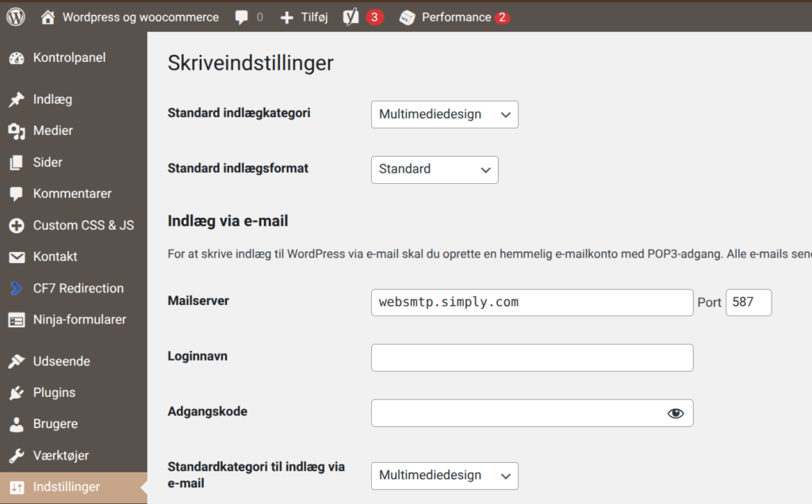Image resolution: width=812 pixels, height=504 pixels.
Task: Open Plugins via the plug icon
Action: (17, 392)
